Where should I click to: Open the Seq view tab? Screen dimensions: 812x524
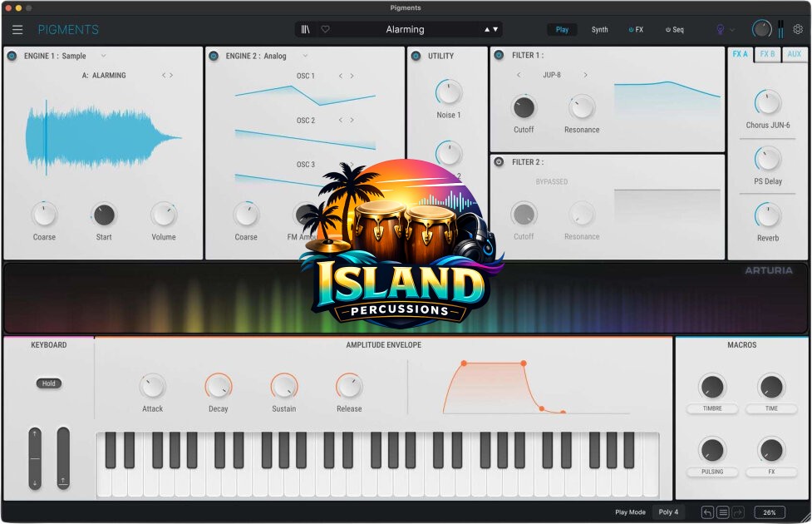point(678,30)
